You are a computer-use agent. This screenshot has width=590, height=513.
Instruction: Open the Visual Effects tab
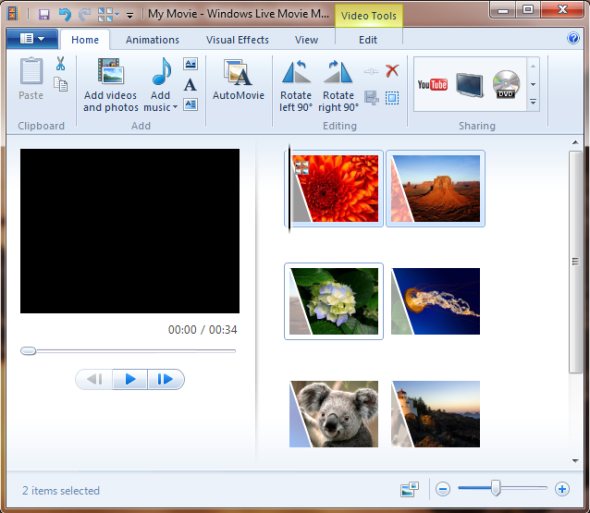(x=237, y=40)
